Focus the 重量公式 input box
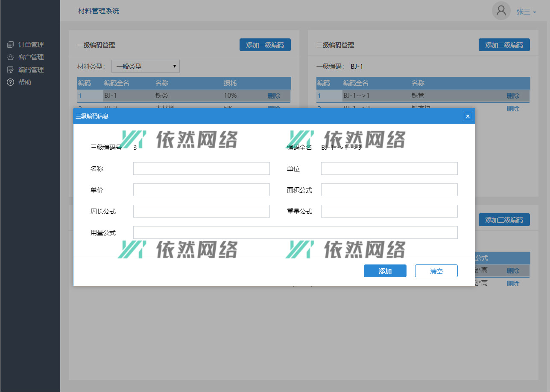The height and width of the screenshot is (392, 550). (x=389, y=211)
